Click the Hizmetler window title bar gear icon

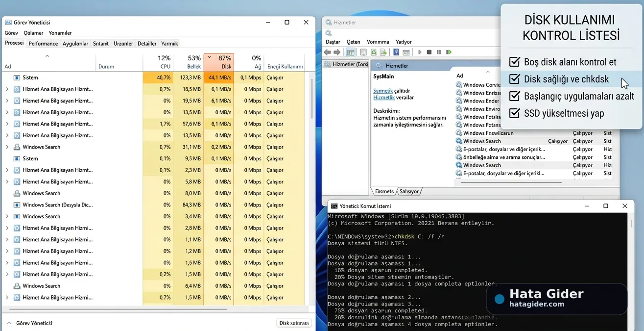click(x=329, y=23)
